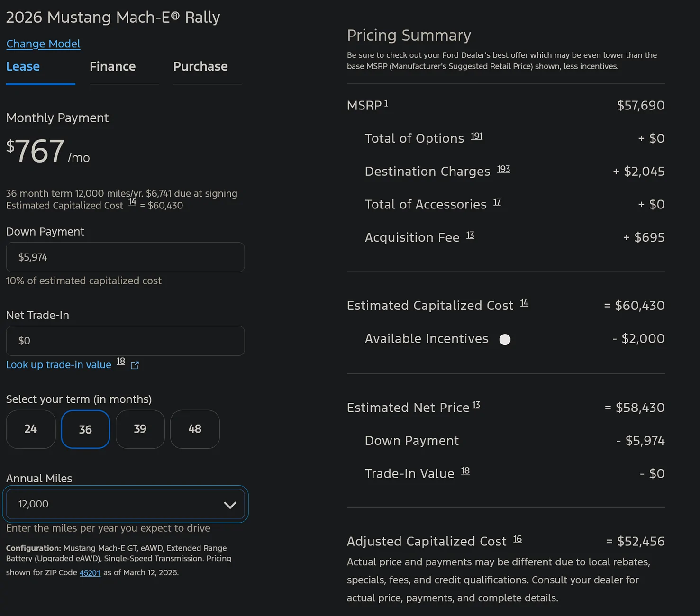Open footnote 14 beside Estimated Capitalized Cost summary

(524, 303)
